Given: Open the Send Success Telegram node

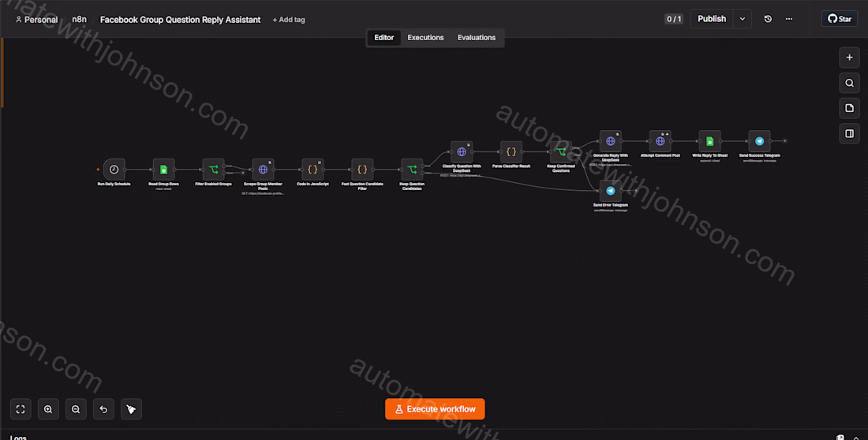Looking at the screenshot, I should coord(759,141).
